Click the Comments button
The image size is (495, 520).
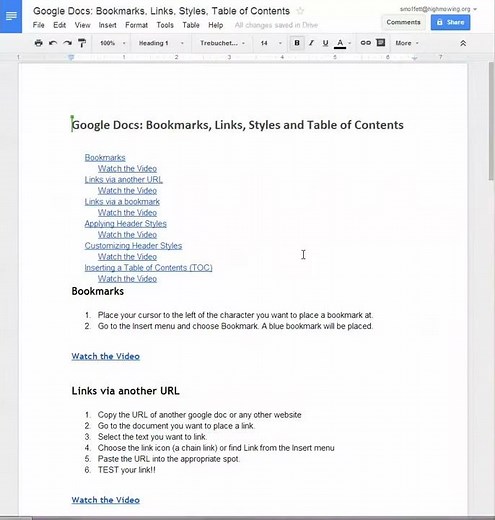(403, 22)
